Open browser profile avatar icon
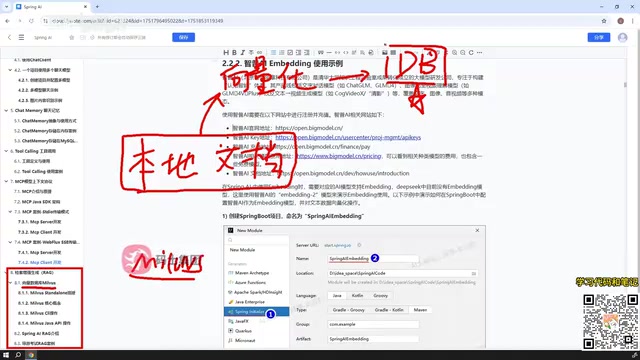Viewport: 640px width, 360px height. (620, 21)
